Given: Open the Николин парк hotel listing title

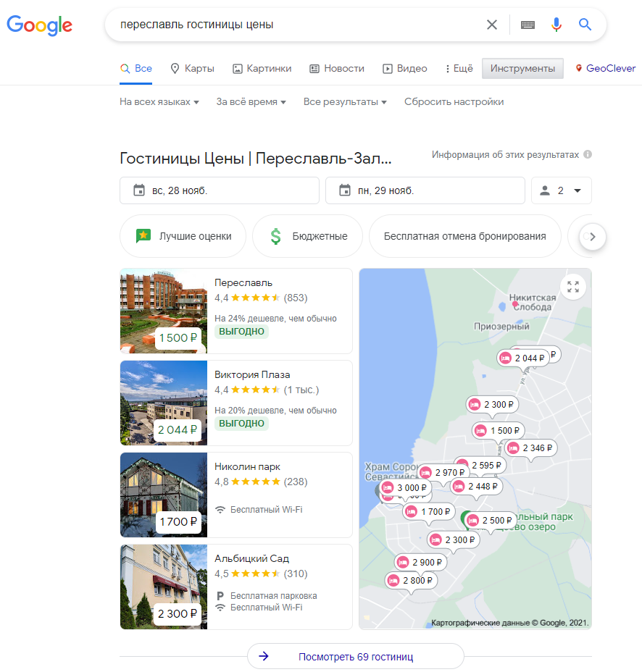Looking at the screenshot, I should pyautogui.click(x=247, y=467).
